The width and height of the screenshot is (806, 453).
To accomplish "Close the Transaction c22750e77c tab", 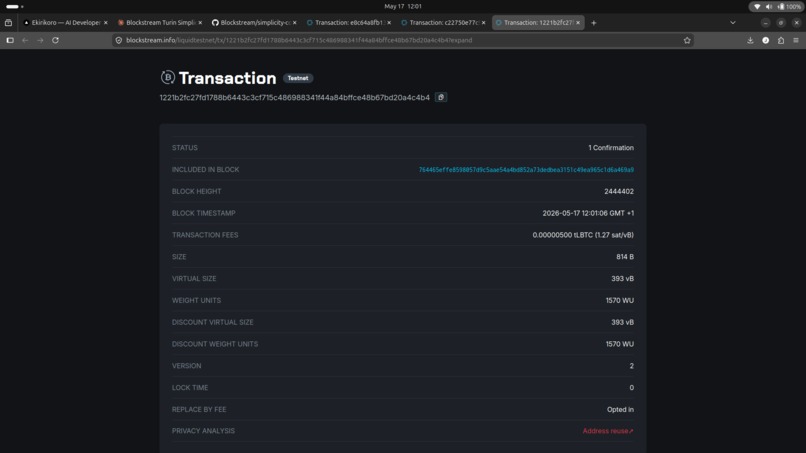I will click(483, 23).
